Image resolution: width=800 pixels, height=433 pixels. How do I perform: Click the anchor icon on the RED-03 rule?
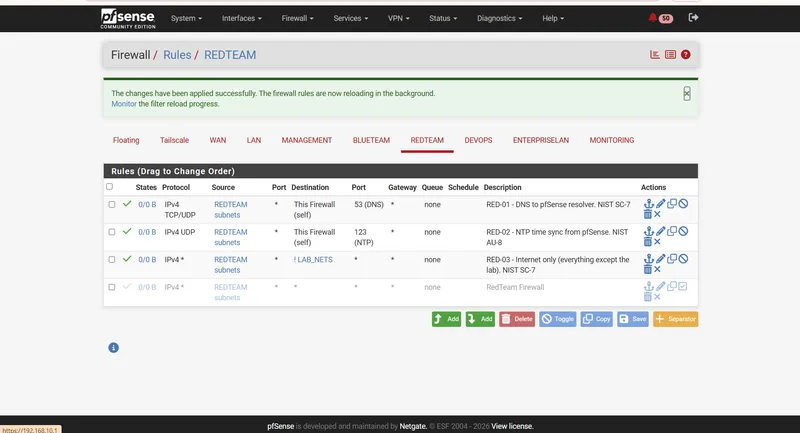pyautogui.click(x=648, y=259)
